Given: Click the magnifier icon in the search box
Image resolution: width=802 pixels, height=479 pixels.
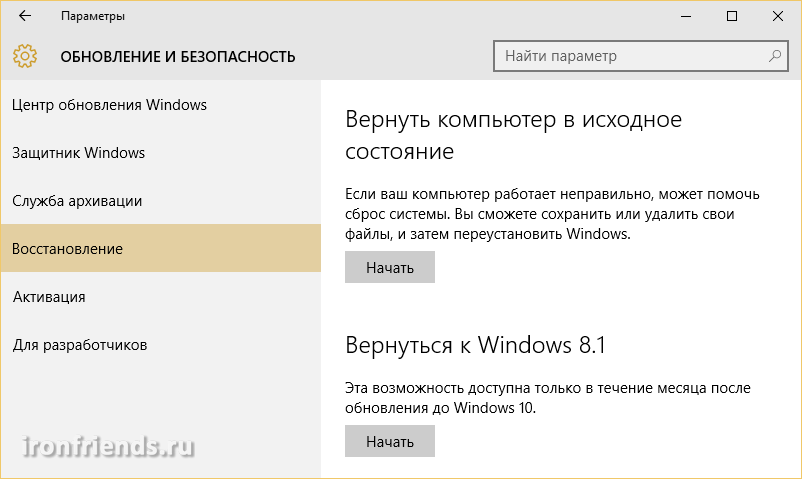Looking at the screenshot, I should [774, 55].
